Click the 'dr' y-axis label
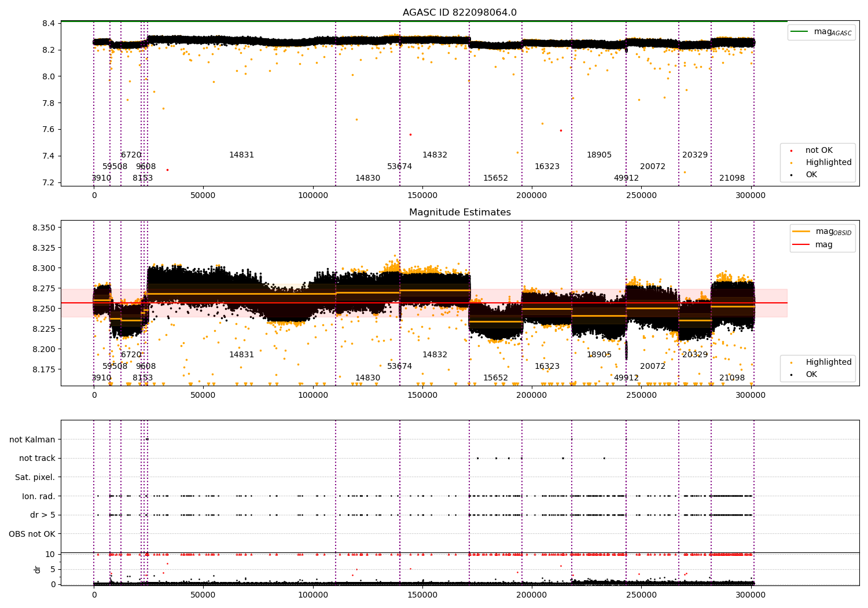This screenshot has width=868, height=608. [x=38, y=569]
